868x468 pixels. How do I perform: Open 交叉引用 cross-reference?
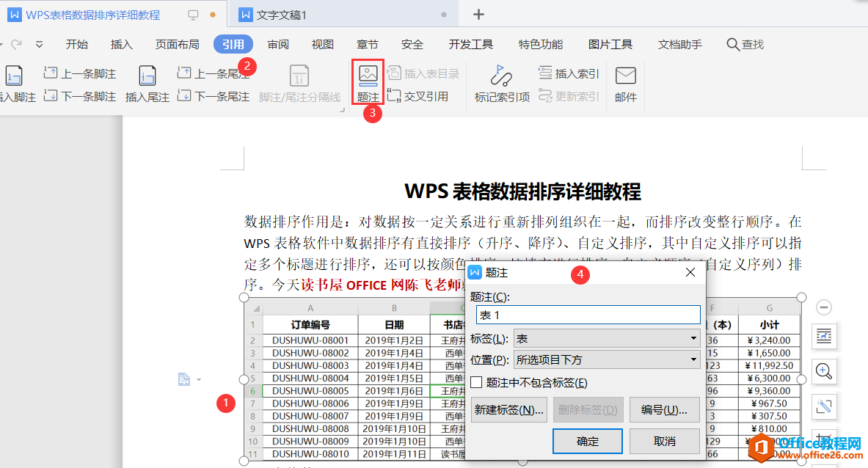pos(418,96)
